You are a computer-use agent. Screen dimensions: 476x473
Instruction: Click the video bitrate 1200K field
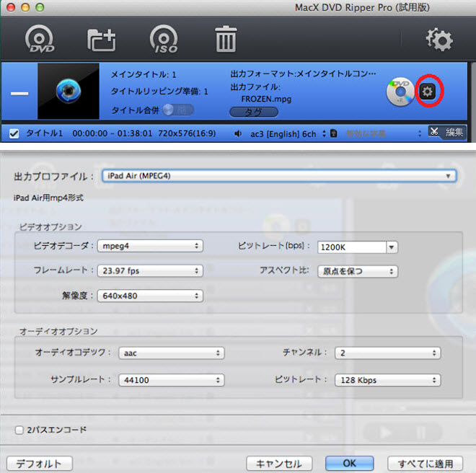(x=351, y=247)
